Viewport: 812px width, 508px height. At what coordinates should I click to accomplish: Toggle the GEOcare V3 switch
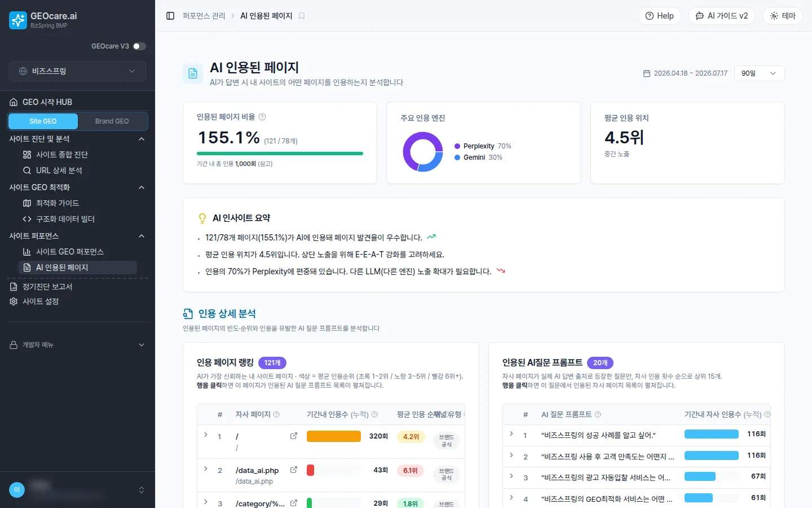point(139,46)
